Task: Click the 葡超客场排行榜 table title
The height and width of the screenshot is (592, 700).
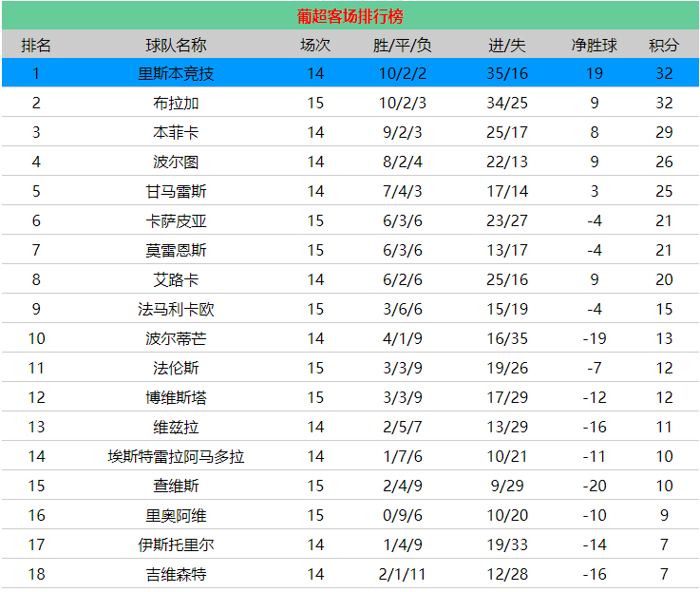Action: click(350, 16)
